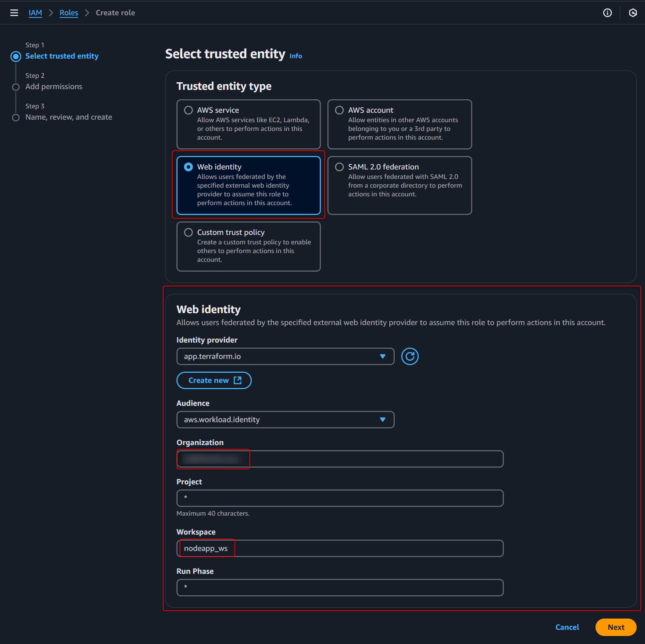The height and width of the screenshot is (644, 645).
Task: Click into the Run Phase input field
Action: point(340,588)
